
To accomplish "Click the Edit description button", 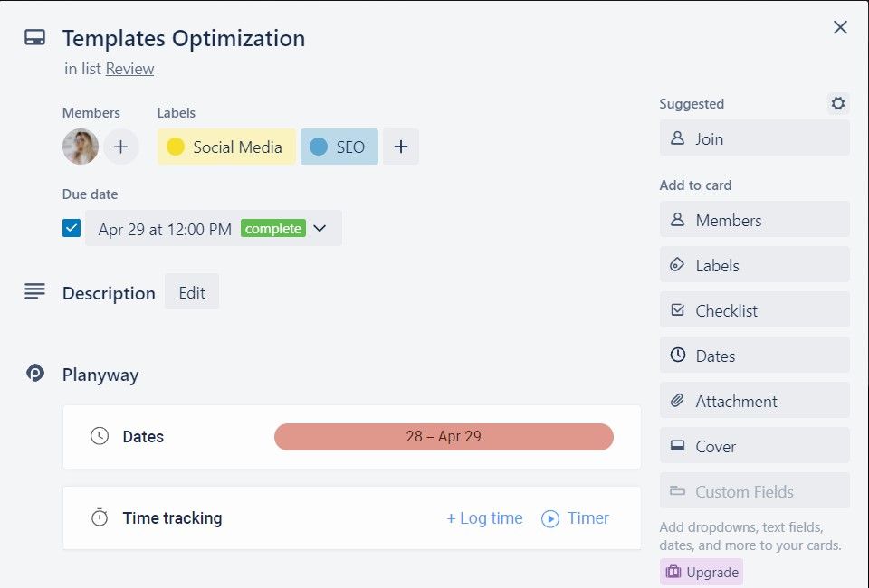I will click(x=191, y=292).
